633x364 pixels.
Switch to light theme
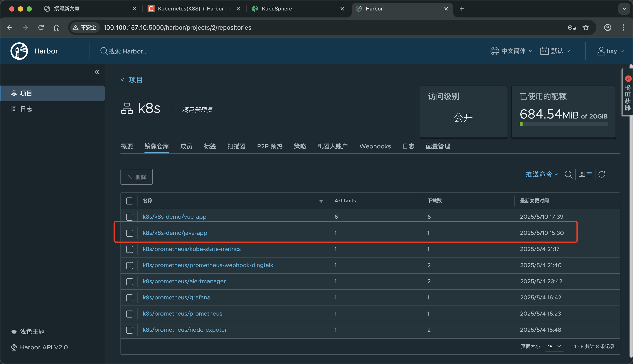(x=28, y=331)
